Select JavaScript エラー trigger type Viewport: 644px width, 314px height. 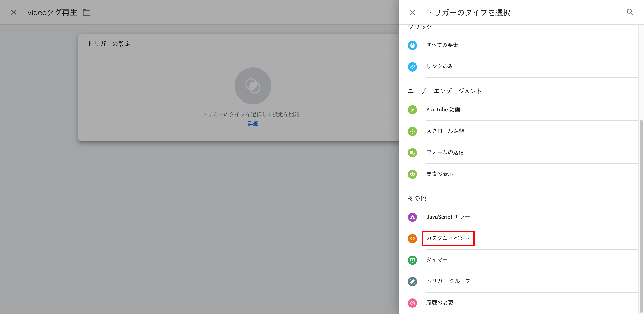coord(523,217)
